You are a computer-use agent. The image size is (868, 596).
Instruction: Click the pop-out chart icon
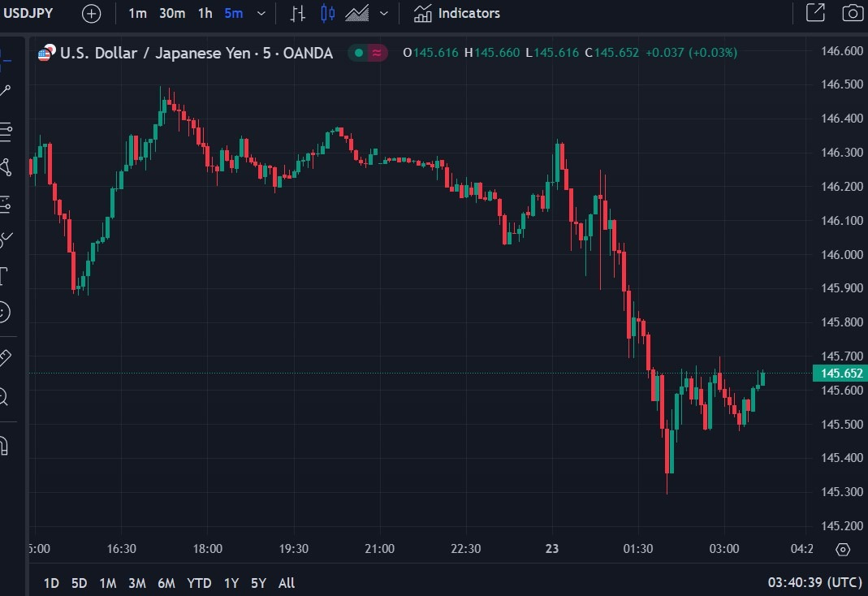coord(815,13)
